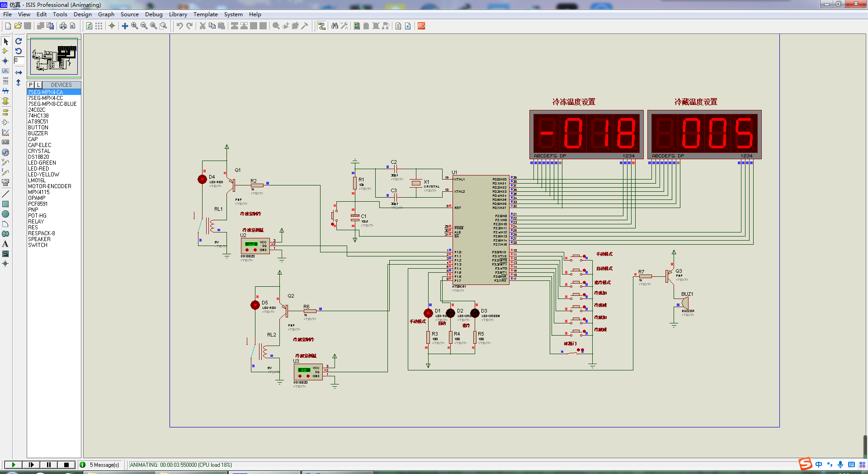Image resolution: width=868 pixels, height=474 pixels.
Task: Open the Design menu
Action: click(83, 14)
